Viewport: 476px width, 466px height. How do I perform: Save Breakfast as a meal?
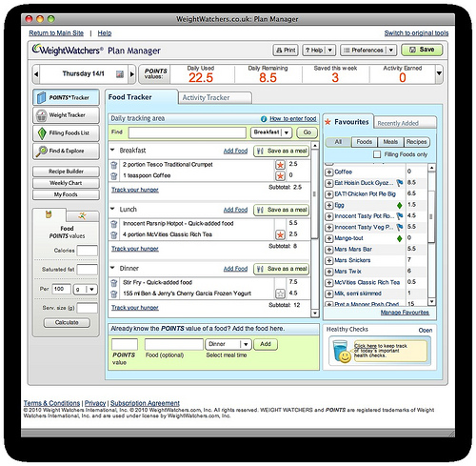coord(281,151)
